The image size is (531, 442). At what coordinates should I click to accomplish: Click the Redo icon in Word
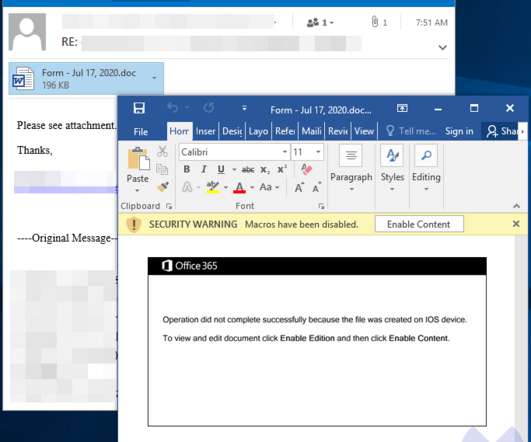pyautogui.click(x=209, y=108)
